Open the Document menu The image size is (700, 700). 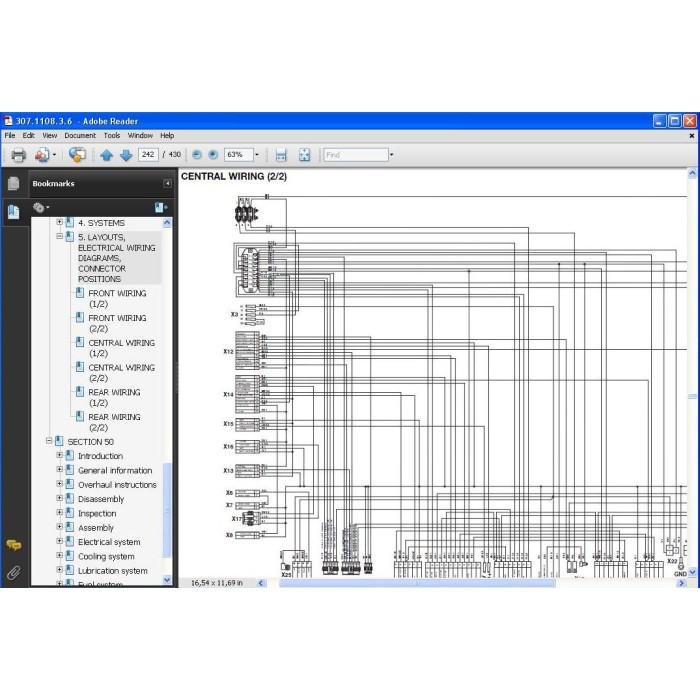(80, 135)
